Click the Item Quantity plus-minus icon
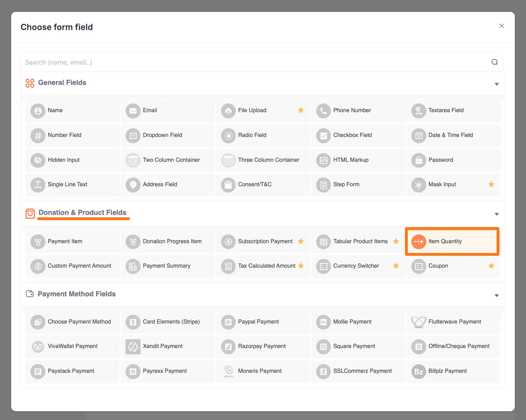This screenshot has height=420, width=526. [418, 241]
